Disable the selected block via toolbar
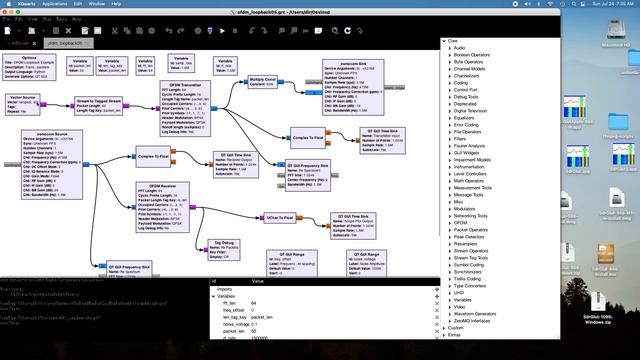 pos(294,31)
